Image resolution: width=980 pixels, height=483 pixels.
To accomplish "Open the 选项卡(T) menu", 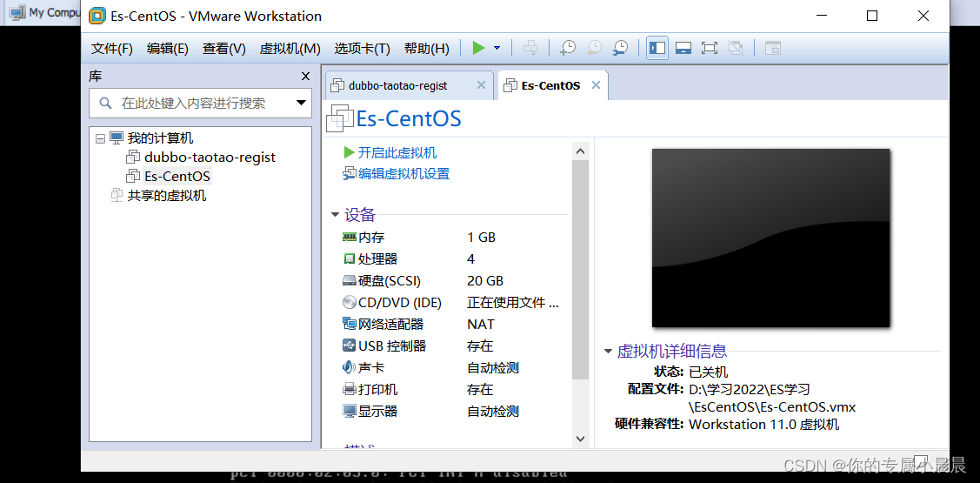I will coord(363,49).
